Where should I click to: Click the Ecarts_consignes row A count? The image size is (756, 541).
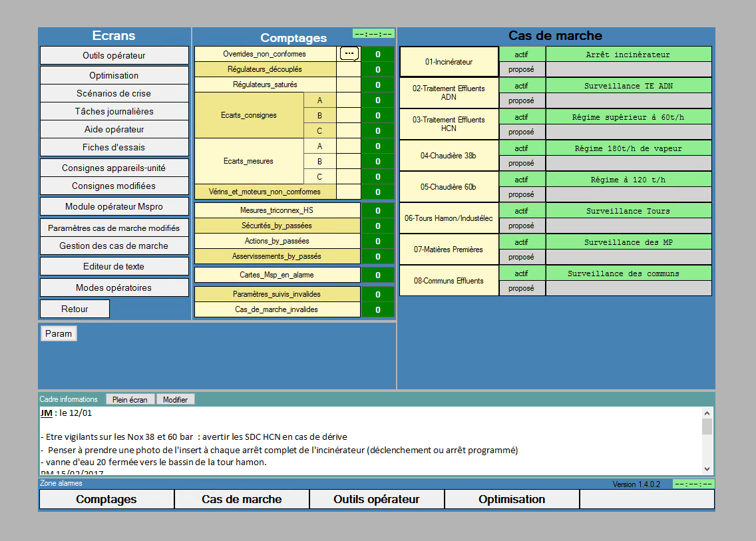[378, 100]
